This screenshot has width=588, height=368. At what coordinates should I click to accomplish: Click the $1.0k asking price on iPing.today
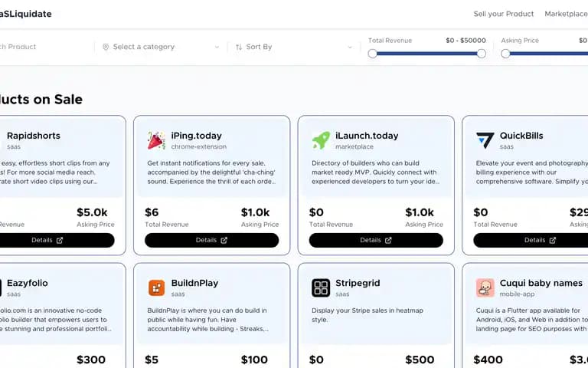pyautogui.click(x=255, y=212)
